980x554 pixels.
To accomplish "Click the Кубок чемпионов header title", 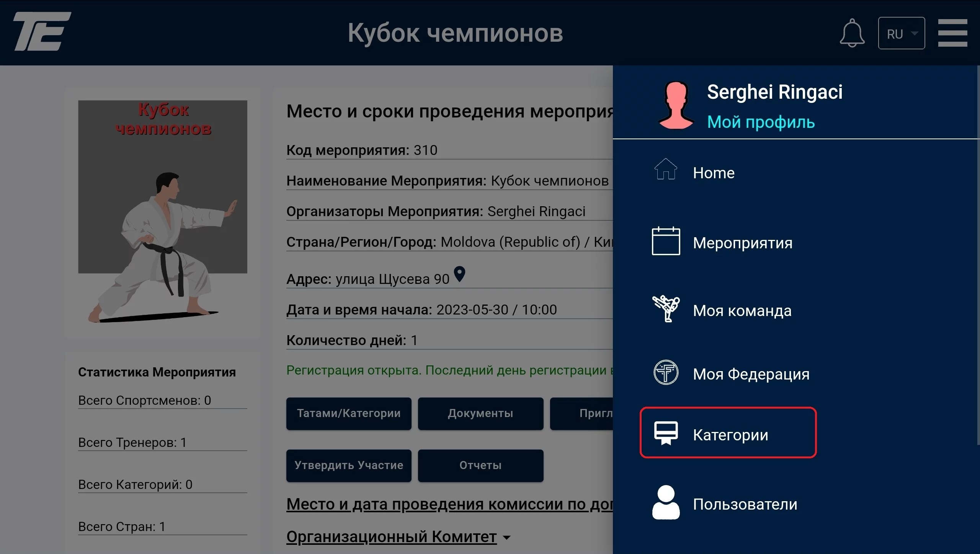I will click(455, 33).
